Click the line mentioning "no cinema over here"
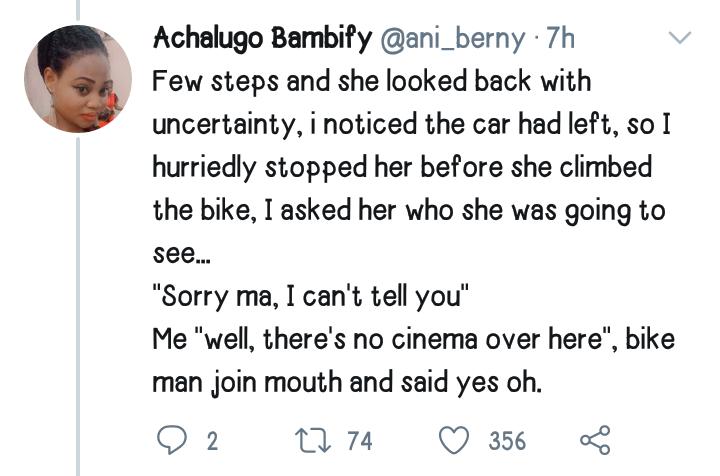The image size is (720, 476). tap(413, 340)
